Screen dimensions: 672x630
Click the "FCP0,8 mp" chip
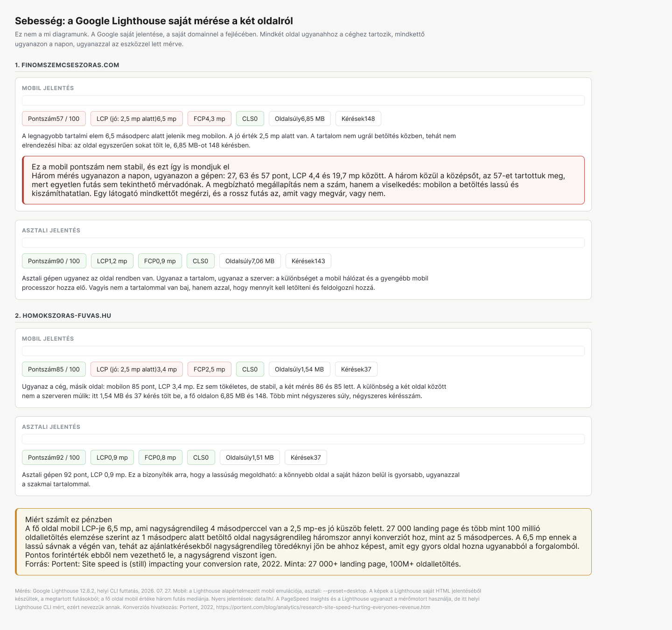161,457
